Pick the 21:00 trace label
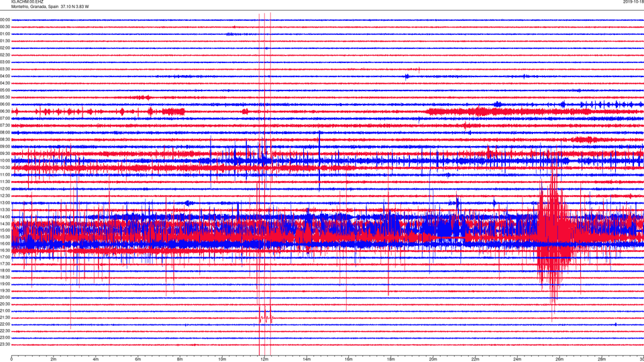644x362 pixels. (5, 311)
